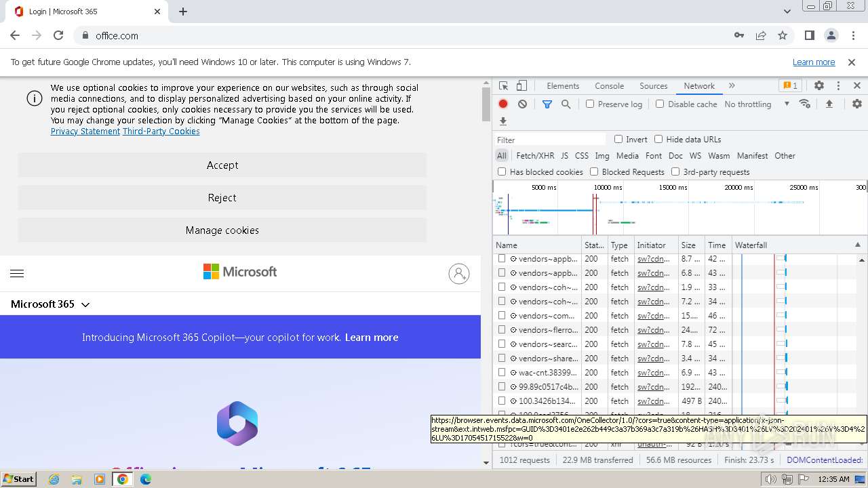Open Microsoft Edge from taskbar
Image resolution: width=868 pixels, height=488 pixels.
tap(145, 479)
